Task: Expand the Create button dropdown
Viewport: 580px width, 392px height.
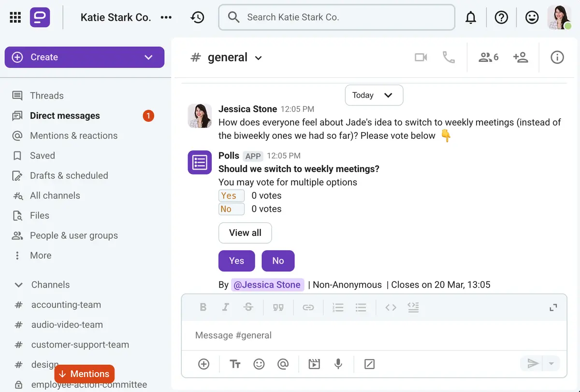Action: (148, 58)
